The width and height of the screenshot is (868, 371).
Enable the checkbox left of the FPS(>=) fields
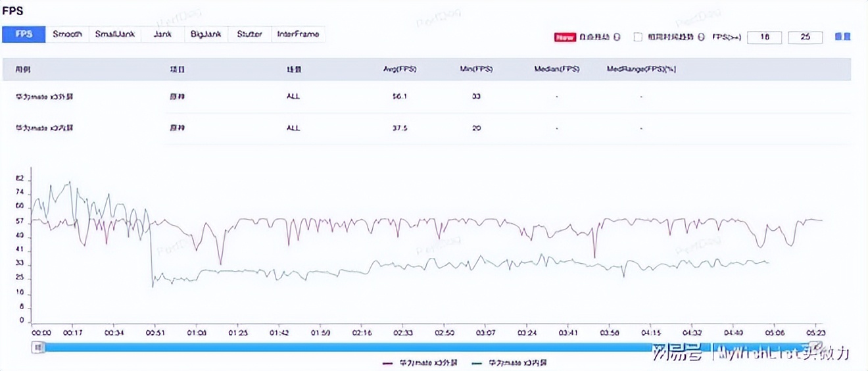pyautogui.click(x=638, y=37)
